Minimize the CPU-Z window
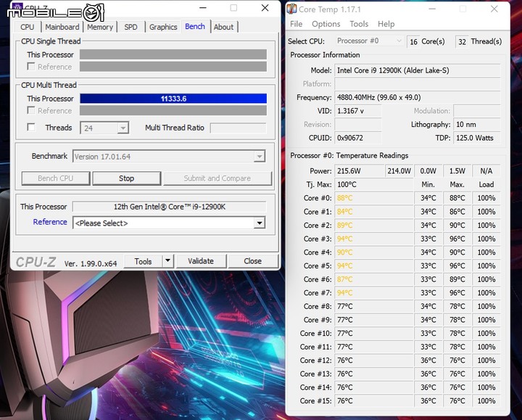 pos(202,8)
